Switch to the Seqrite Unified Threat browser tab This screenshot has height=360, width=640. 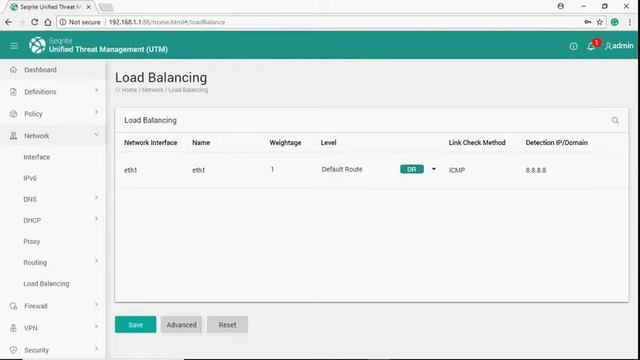pyautogui.click(x=50, y=7)
